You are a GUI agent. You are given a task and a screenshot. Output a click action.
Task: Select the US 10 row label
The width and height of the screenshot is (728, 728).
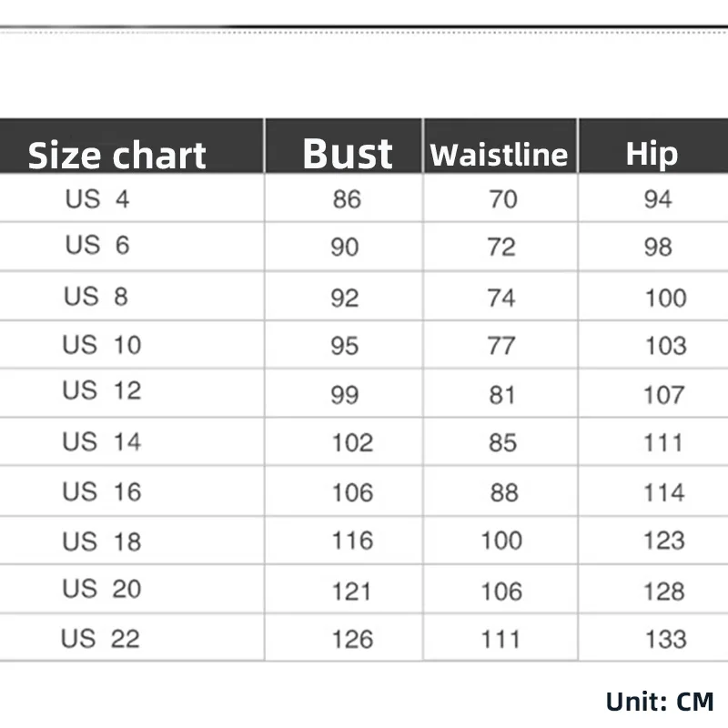(x=102, y=345)
